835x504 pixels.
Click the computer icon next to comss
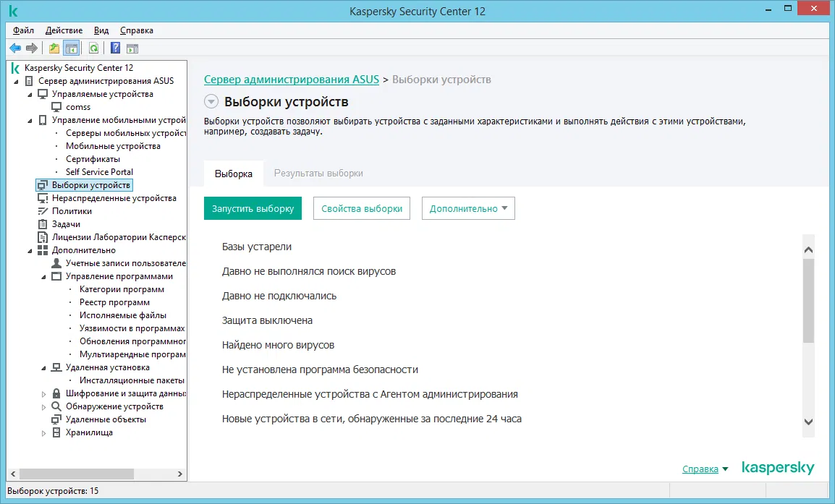click(56, 107)
